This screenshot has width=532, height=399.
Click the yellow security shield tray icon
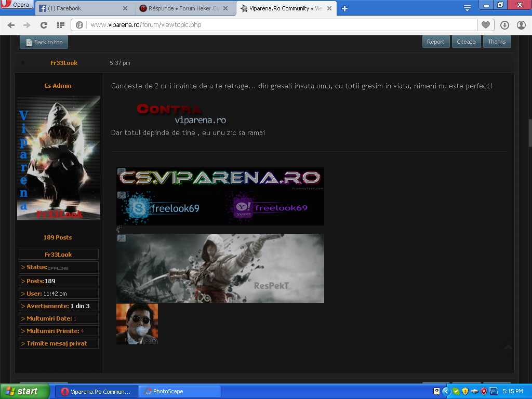pyautogui.click(x=465, y=391)
